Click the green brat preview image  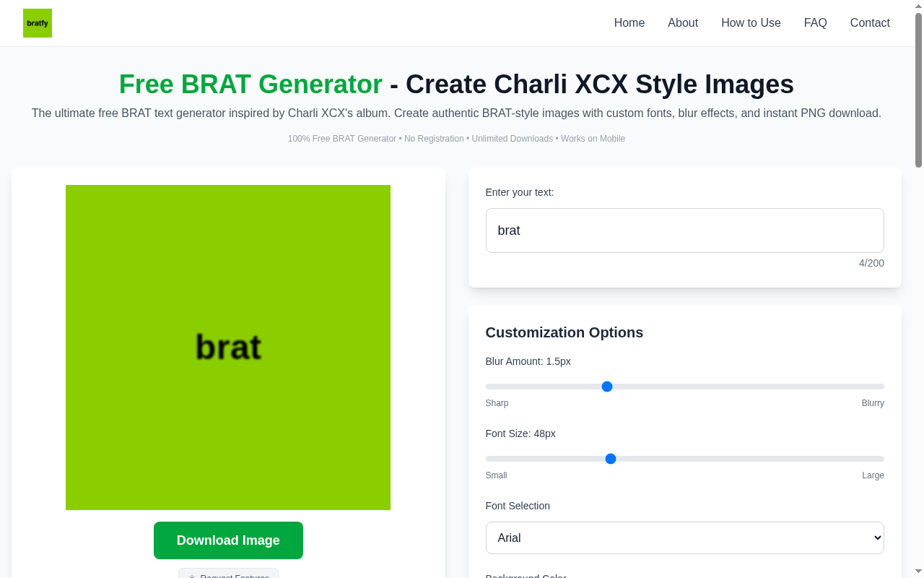pos(228,348)
